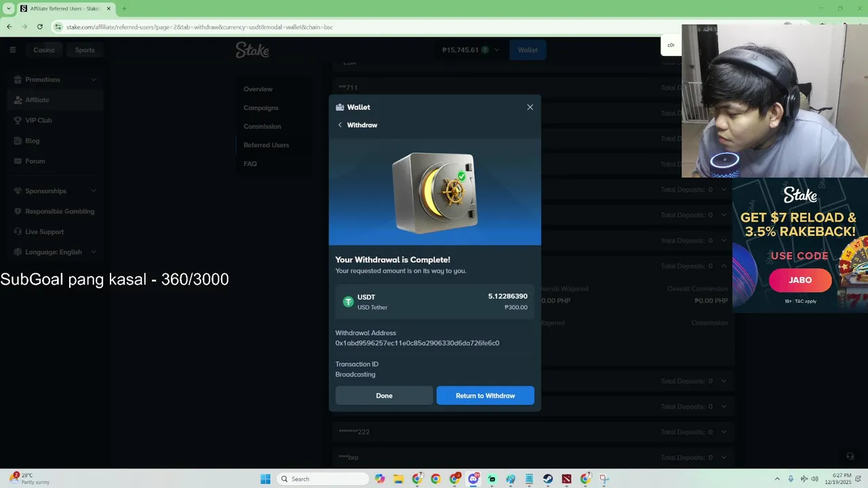The width and height of the screenshot is (868, 488).
Task: Open File Explorer from the taskbar
Action: (x=398, y=479)
